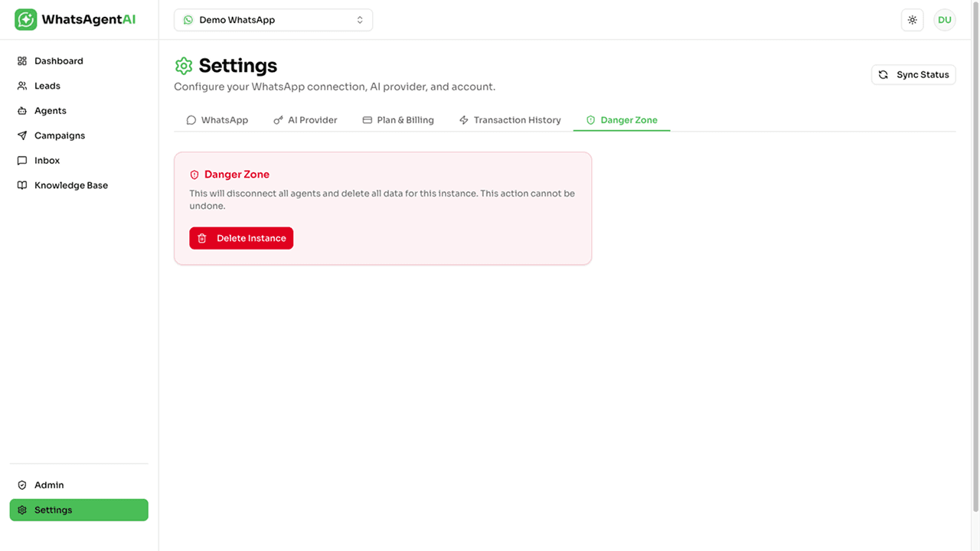Screen dimensions: 980x551
Task: Click the Admin shield icon
Action: pyautogui.click(x=22, y=485)
